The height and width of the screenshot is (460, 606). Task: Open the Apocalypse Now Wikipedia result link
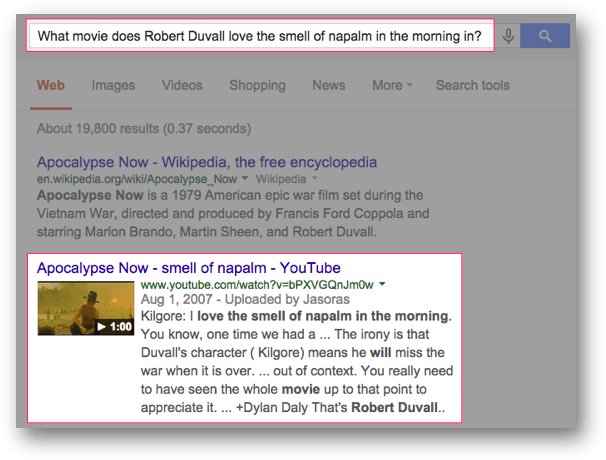(x=207, y=162)
